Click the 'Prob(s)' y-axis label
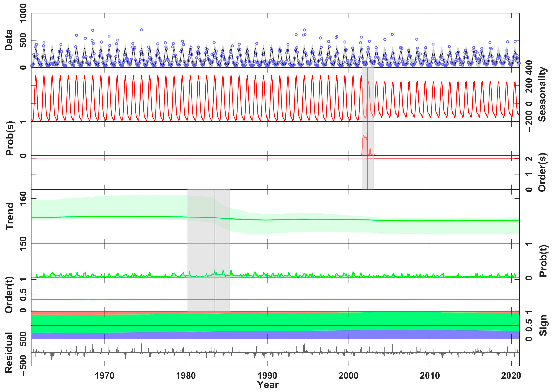This screenshot has height=392, width=552. pyautogui.click(x=10, y=138)
